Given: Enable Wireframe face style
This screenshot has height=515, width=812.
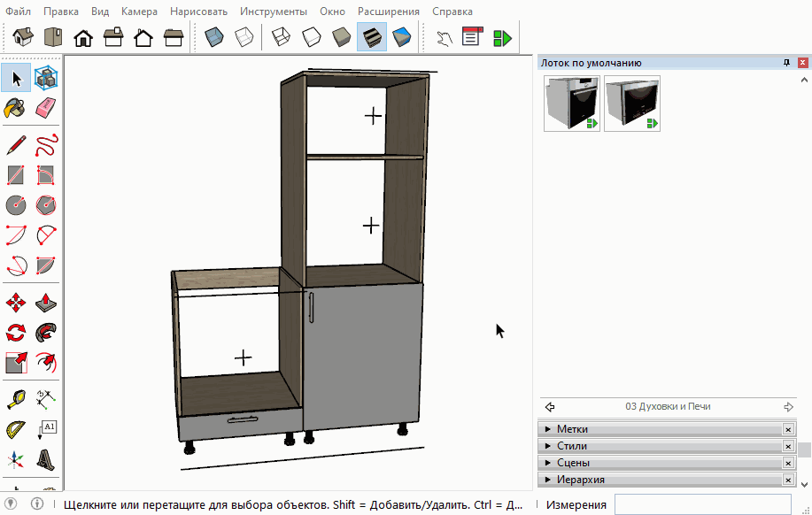Looking at the screenshot, I should pos(281,37).
